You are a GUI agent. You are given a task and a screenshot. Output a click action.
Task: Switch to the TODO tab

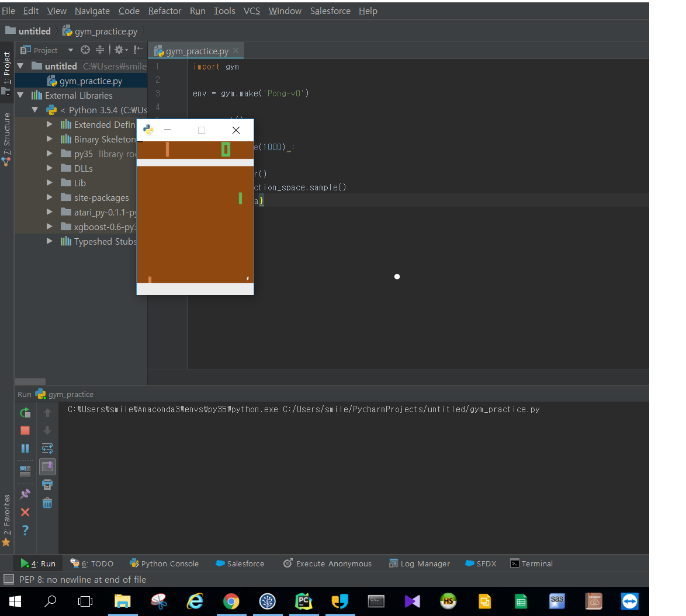92,563
